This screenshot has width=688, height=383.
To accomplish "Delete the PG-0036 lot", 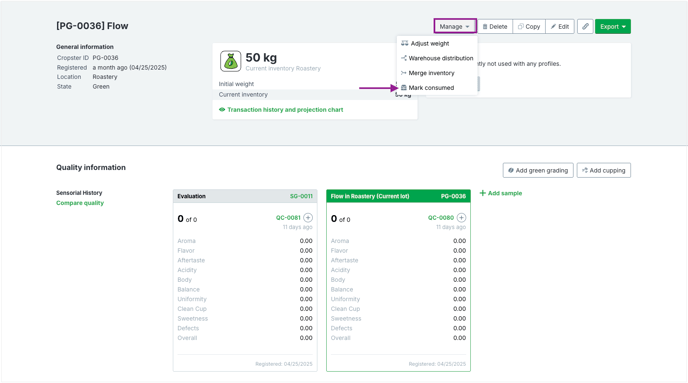I will coord(495,26).
